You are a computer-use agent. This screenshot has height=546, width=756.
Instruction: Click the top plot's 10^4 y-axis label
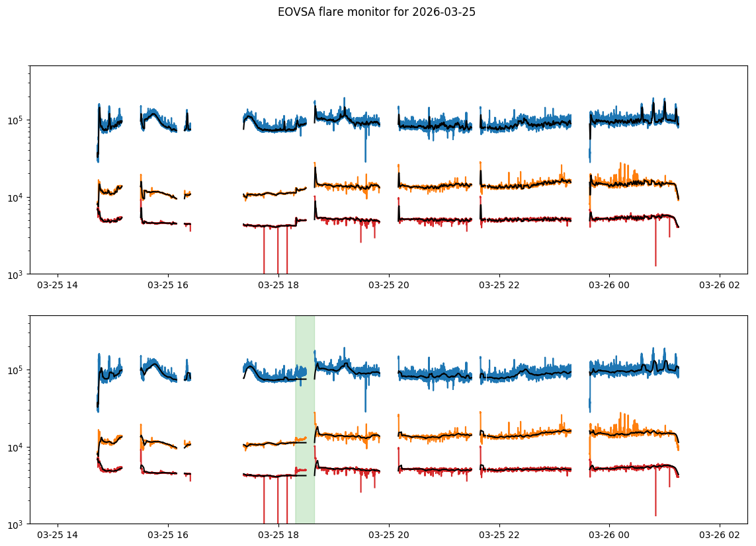pyautogui.click(x=16, y=198)
